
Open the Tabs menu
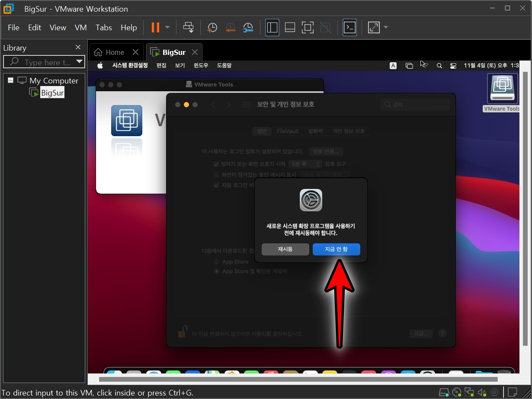click(x=104, y=28)
